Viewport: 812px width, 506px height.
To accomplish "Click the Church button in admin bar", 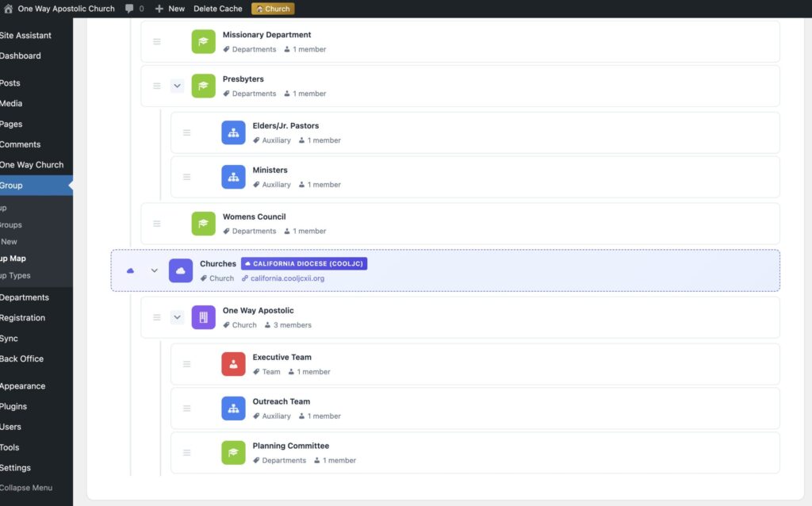I will (273, 9).
